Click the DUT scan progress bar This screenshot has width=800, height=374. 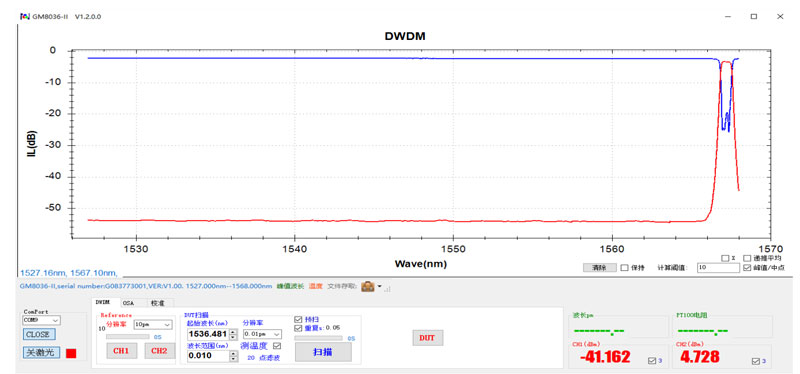click(x=319, y=338)
